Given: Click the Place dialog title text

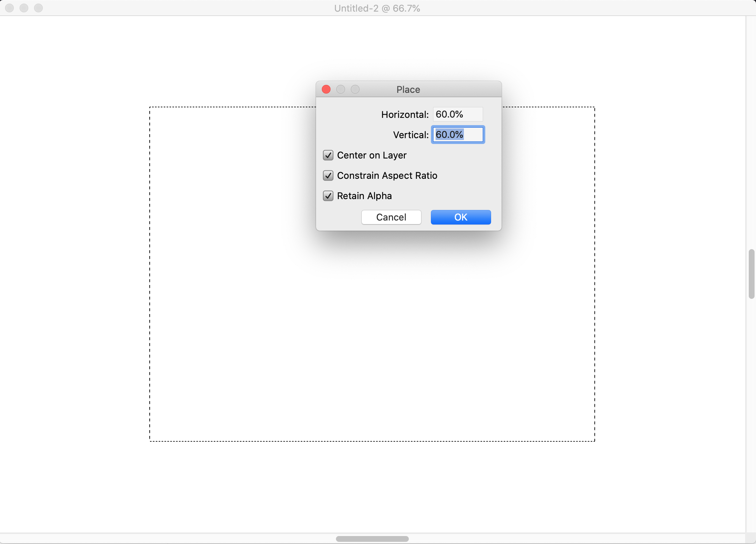Looking at the screenshot, I should tap(408, 90).
